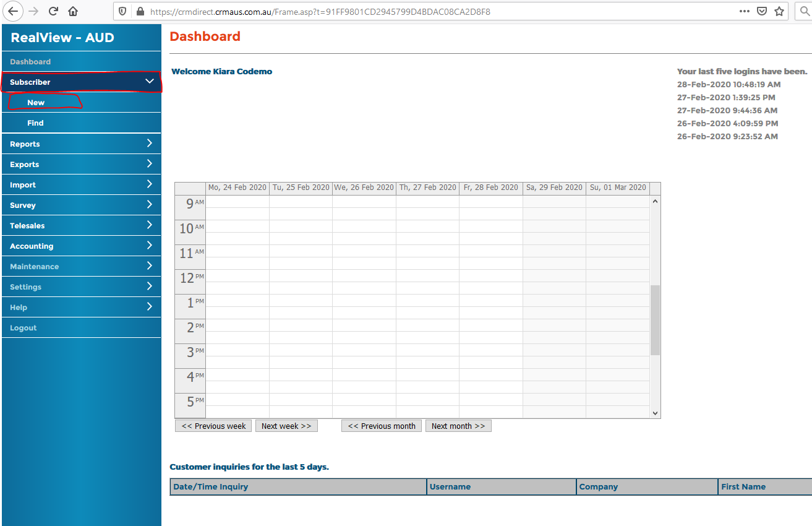
Task: Expand the Accounting menu
Action: coord(81,246)
